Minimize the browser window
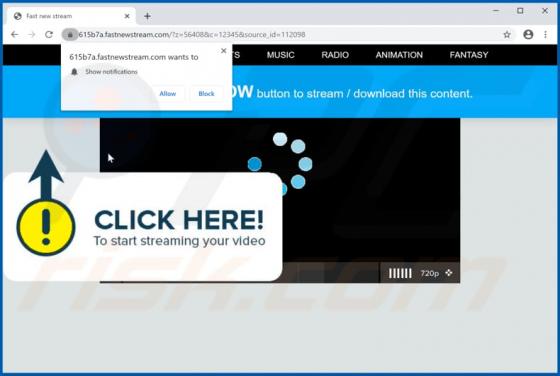The width and height of the screenshot is (560, 376). (x=496, y=11)
